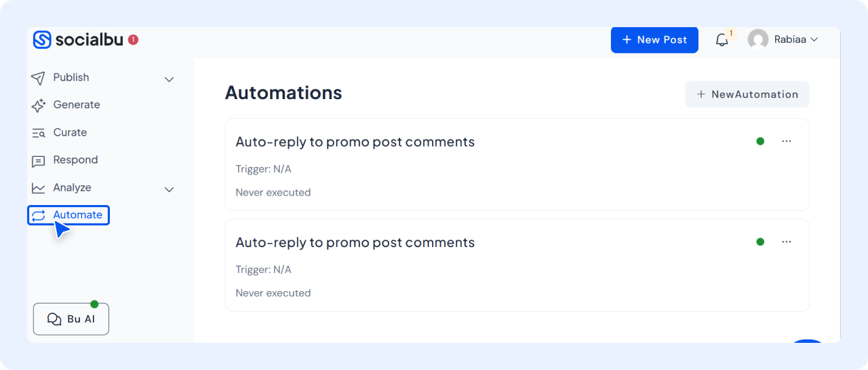Toggle status dot of first automation
868x370 pixels.
[760, 141]
